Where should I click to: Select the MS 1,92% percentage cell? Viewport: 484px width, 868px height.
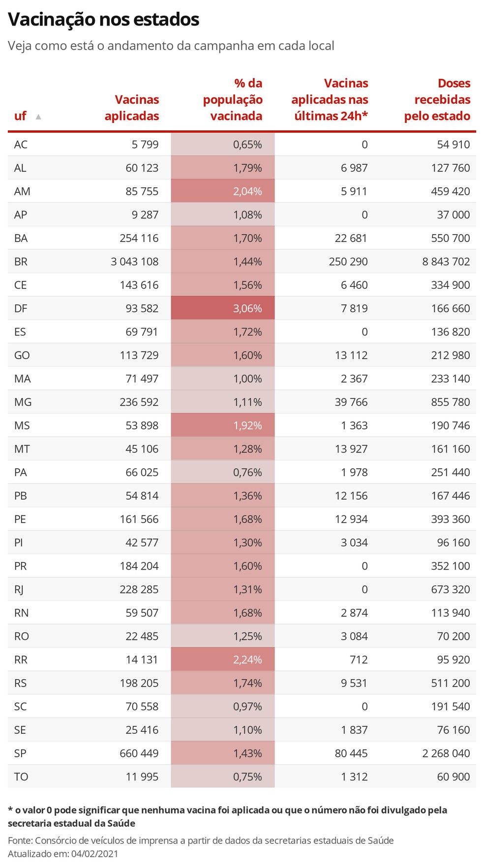(x=223, y=425)
